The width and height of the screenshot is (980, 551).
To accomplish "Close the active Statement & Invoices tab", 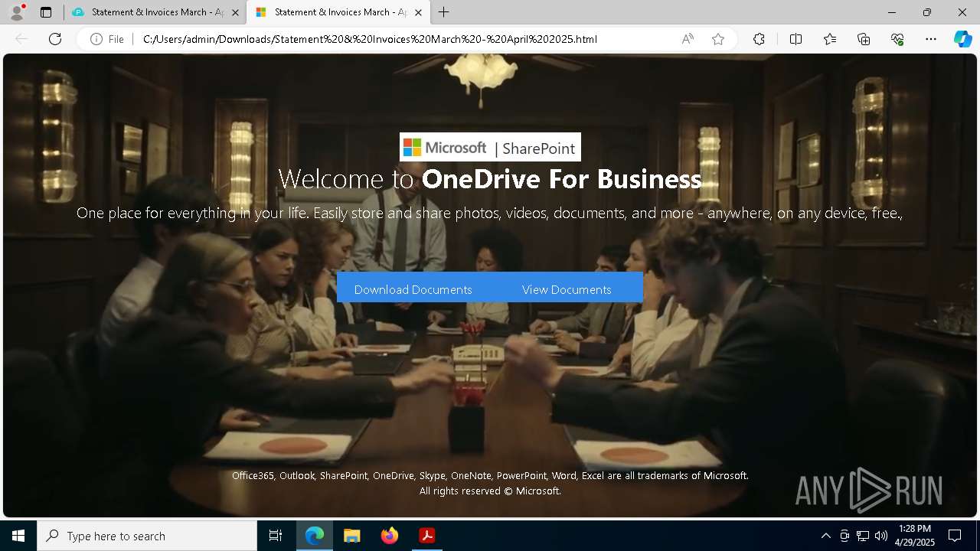I will point(418,12).
